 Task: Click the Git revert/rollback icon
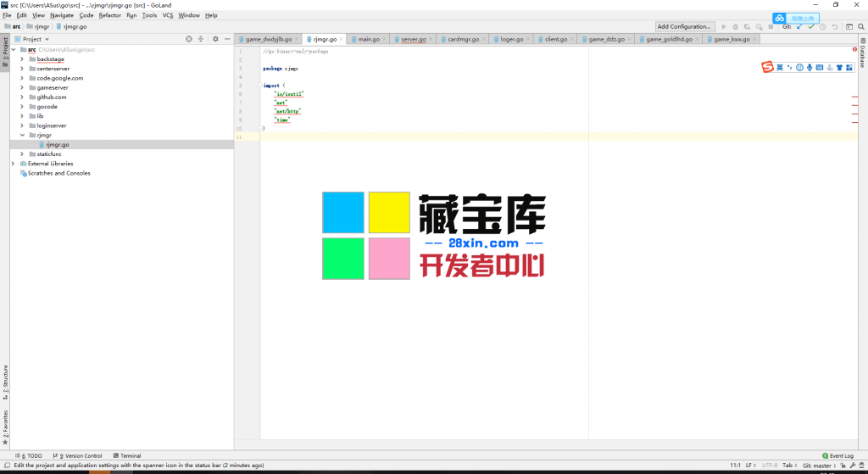click(x=835, y=26)
